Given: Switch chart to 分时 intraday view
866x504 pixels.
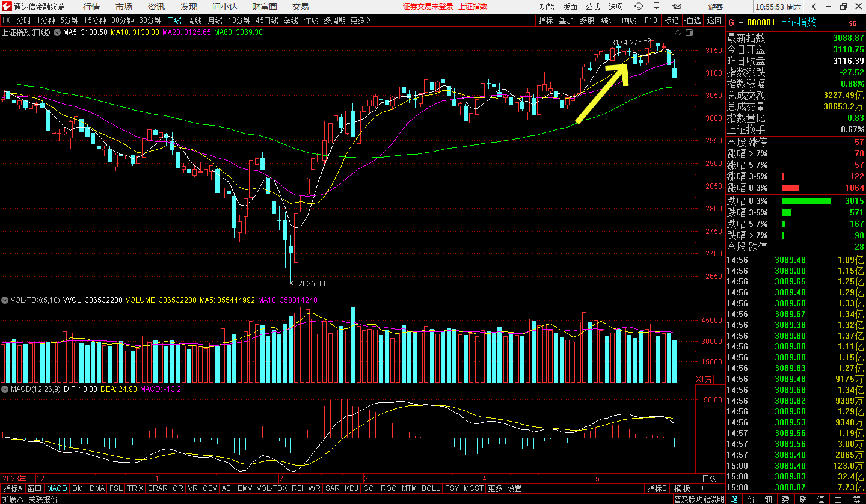Looking at the screenshot, I should click(x=23, y=20).
